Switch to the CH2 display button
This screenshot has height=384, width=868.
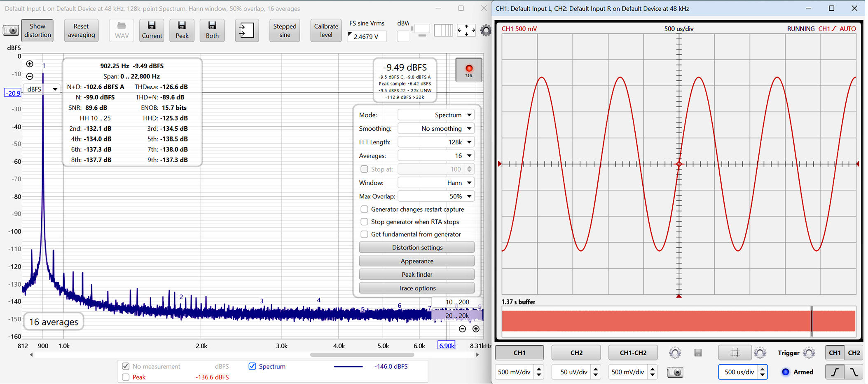pyautogui.click(x=576, y=353)
